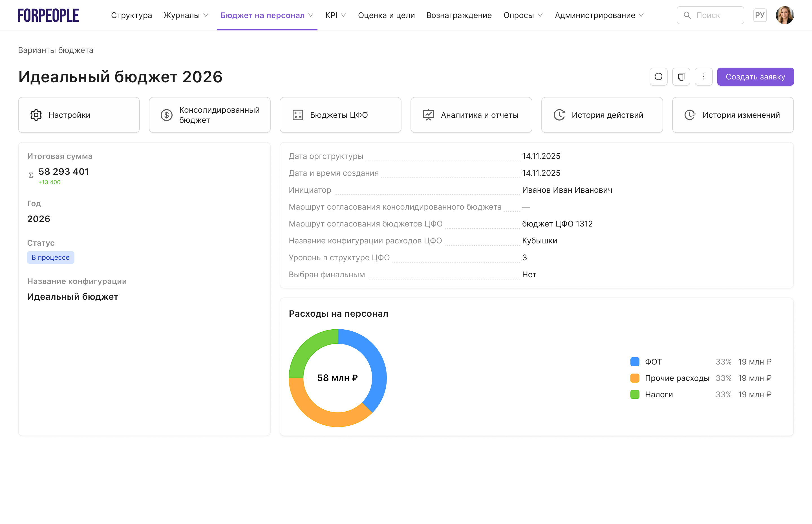812x524 pixels.
Task: Click the refresh icon button
Action: click(x=658, y=77)
